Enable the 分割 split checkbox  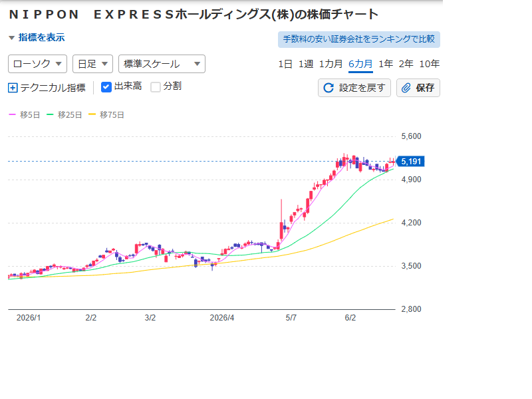pos(156,87)
